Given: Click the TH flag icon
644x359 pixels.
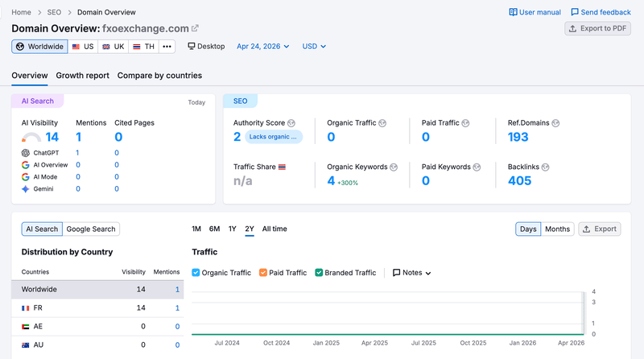Looking at the screenshot, I should (x=137, y=47).
